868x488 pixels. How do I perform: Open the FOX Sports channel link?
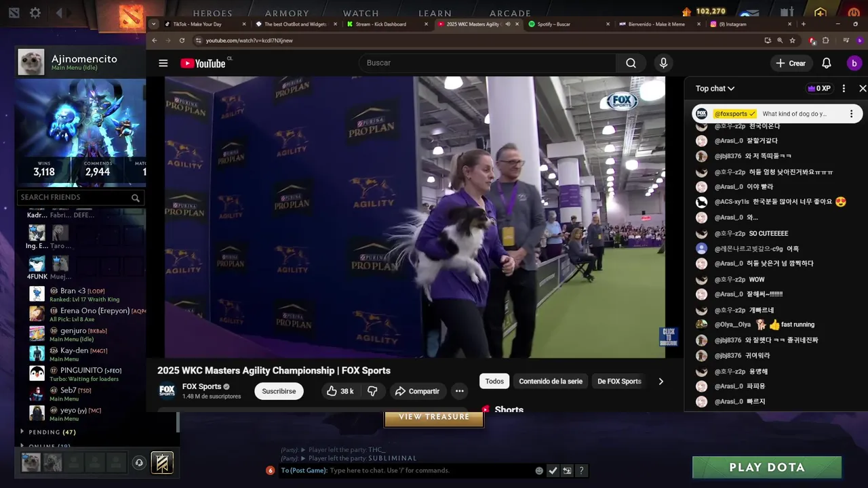click(x=201, y=386)
